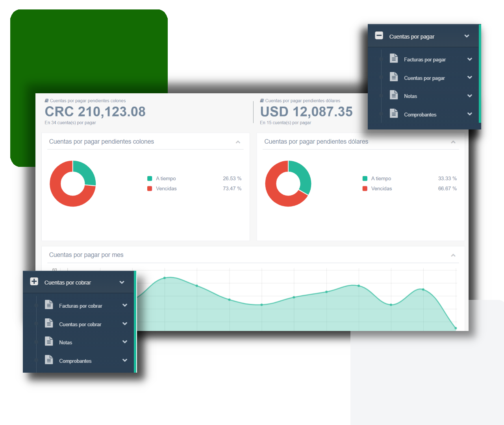Click the document icon beside Notas under Cuentas por cobrar

click(49, 341)
